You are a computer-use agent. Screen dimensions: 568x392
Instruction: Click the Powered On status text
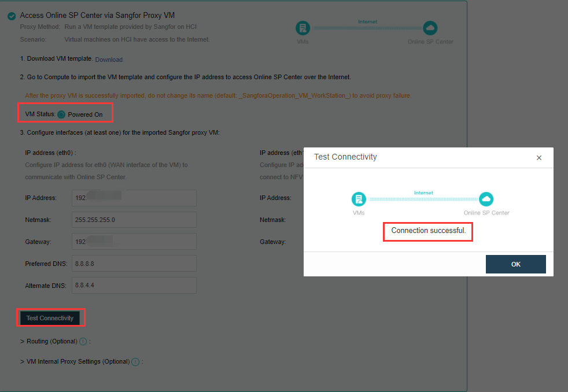pos(85,114)
